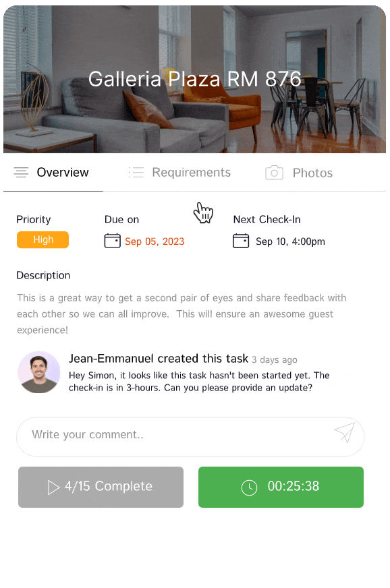Send comment with paper plane icon
Image resolution: width=390 pixels, height=588 pixels.
coord(345,433)
